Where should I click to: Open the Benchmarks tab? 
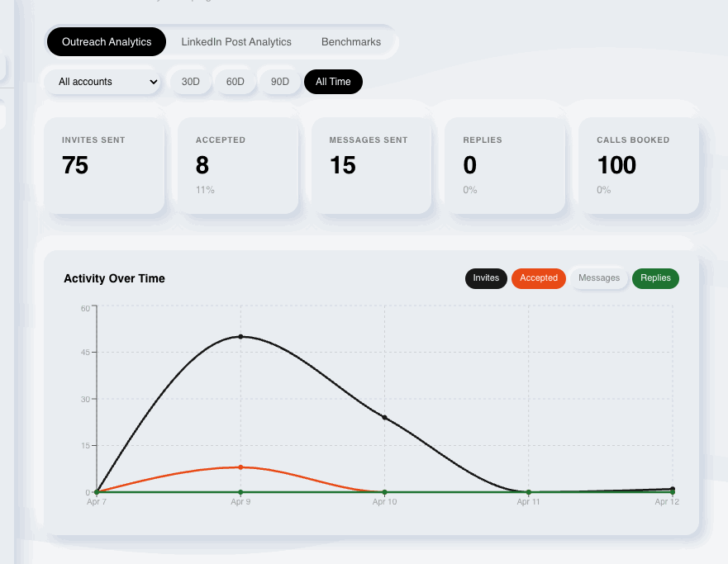(x=351, y=41)
